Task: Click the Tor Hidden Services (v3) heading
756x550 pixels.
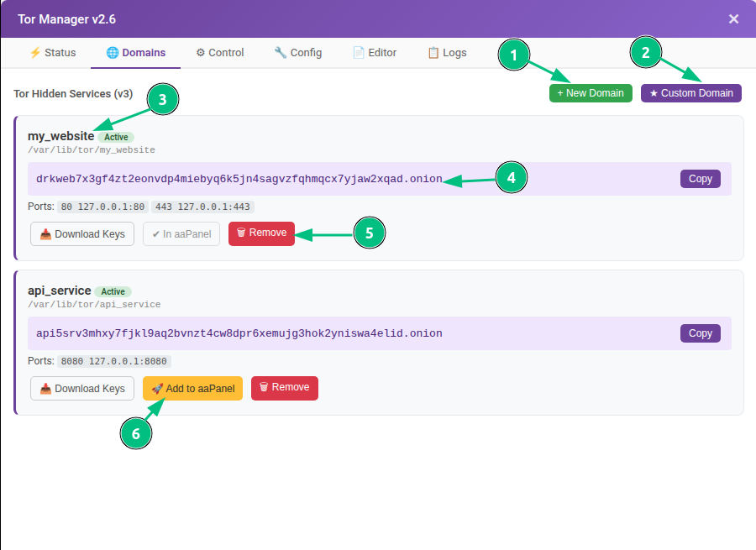Action: (x=73, y=93)
